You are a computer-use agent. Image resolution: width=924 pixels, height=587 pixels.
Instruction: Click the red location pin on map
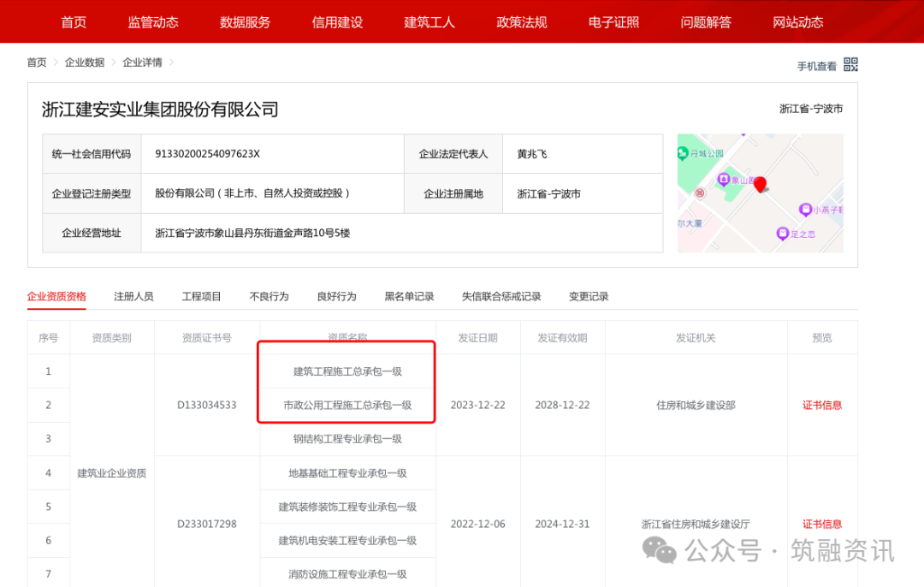tap(761, 185)
